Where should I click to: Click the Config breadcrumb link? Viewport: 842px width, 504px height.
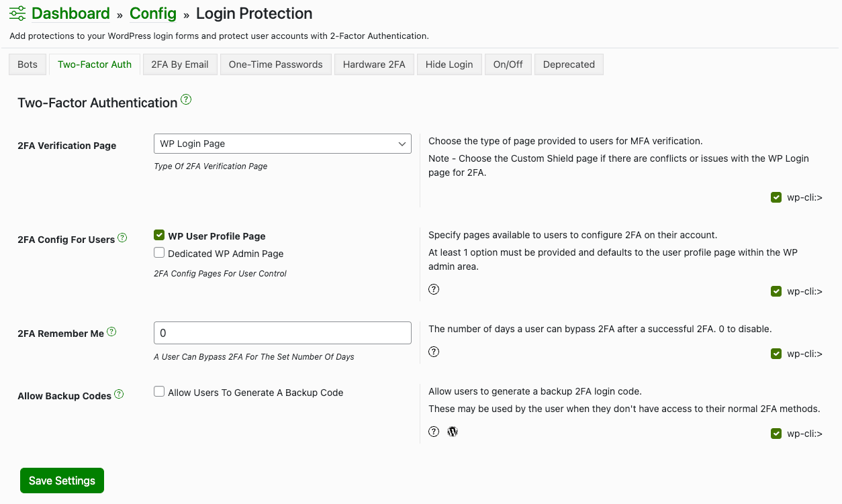(x=153, y=13)
